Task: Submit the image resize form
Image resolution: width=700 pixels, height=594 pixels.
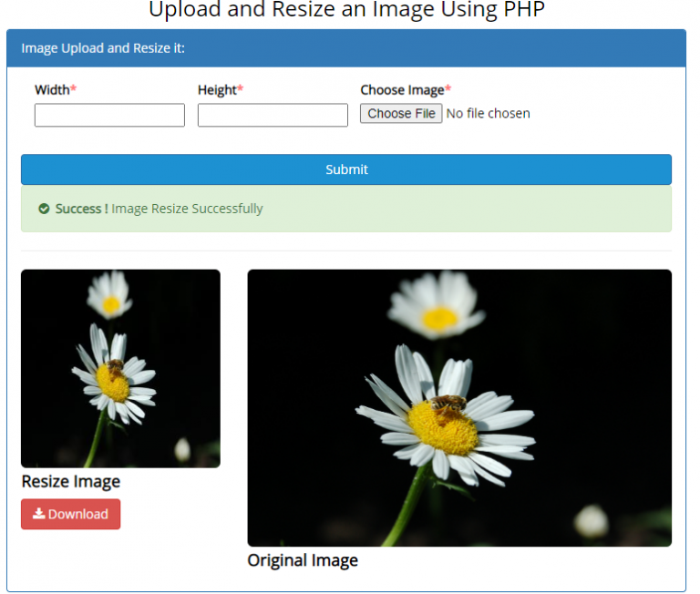Action: 346,169
